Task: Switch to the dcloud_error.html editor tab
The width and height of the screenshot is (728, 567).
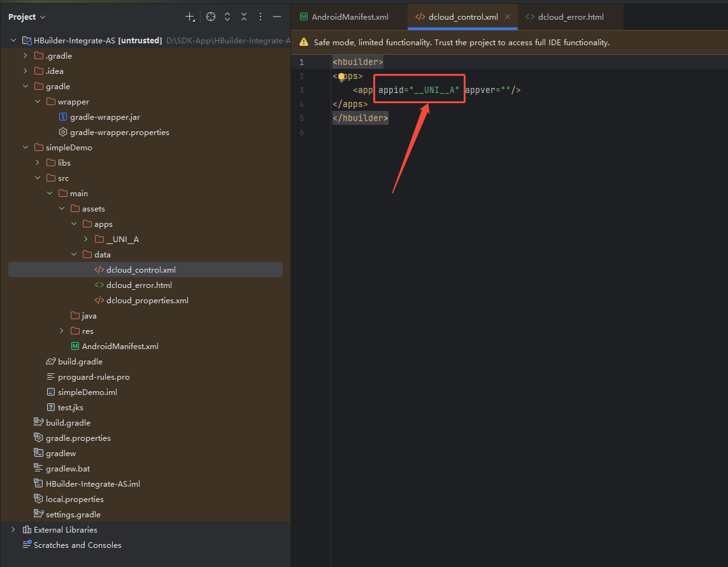Action: (570, 17)
